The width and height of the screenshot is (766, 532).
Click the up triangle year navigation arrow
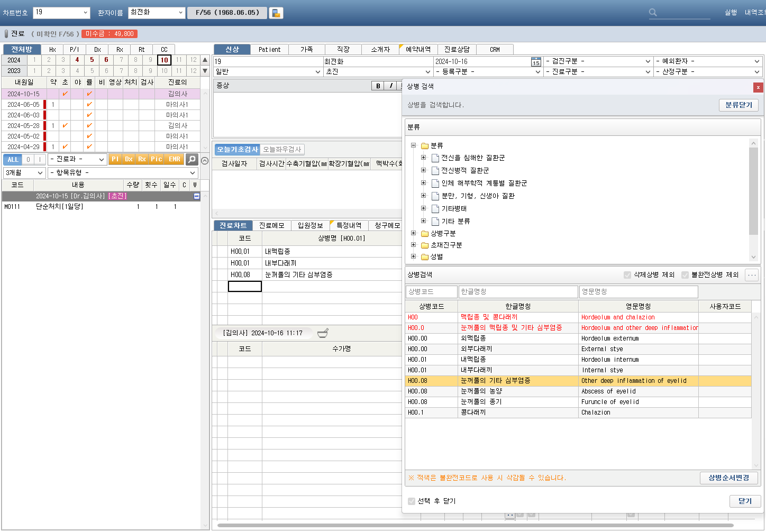[x=205, y=60]
